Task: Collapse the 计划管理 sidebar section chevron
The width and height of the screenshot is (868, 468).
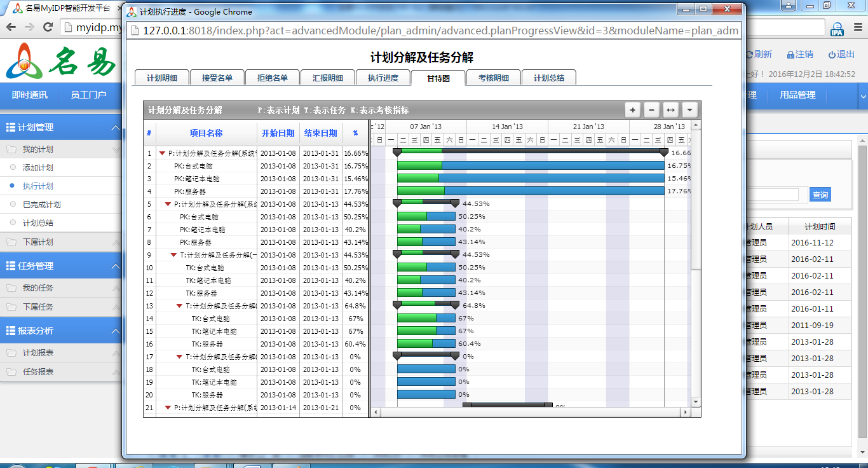Action: [x=115, y=128]
